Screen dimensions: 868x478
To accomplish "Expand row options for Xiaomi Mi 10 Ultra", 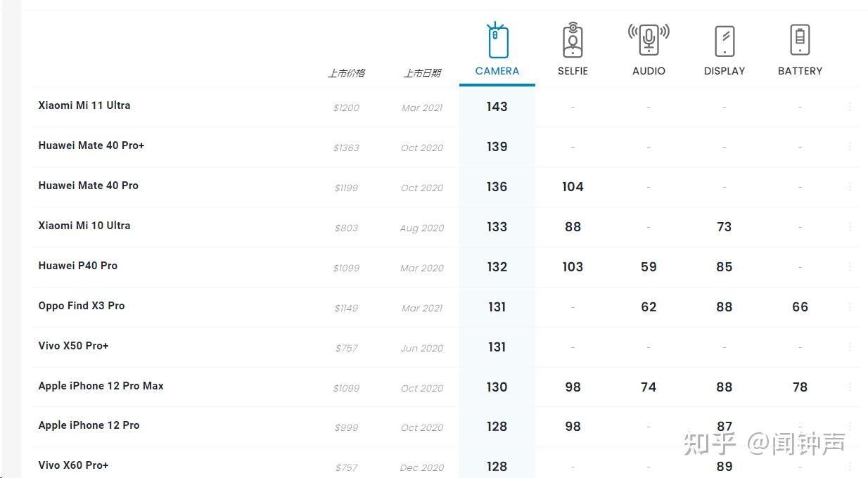I will 850,227.
